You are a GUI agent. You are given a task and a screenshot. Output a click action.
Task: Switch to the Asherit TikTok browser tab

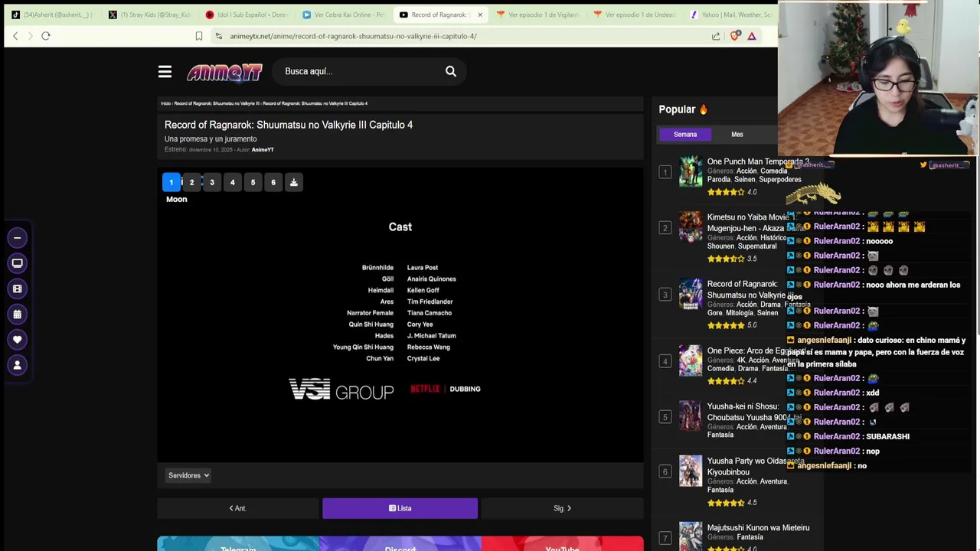pyautogui.click(x=52, y=15)
